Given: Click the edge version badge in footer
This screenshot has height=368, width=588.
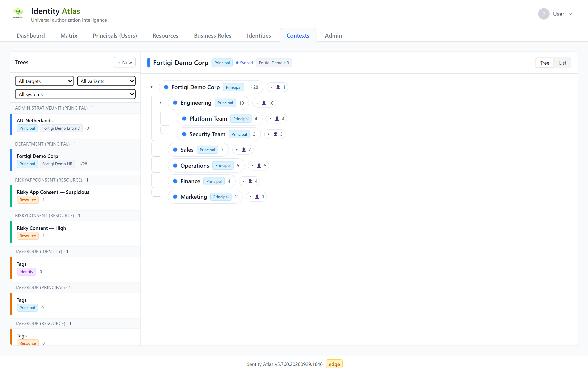Looking at the screenshot, I should tap(334, 364).
